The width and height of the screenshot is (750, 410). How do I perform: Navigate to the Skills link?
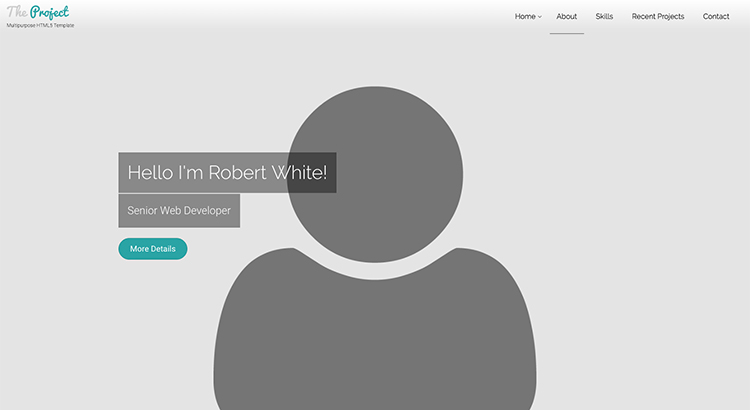[x=604, y=17]
